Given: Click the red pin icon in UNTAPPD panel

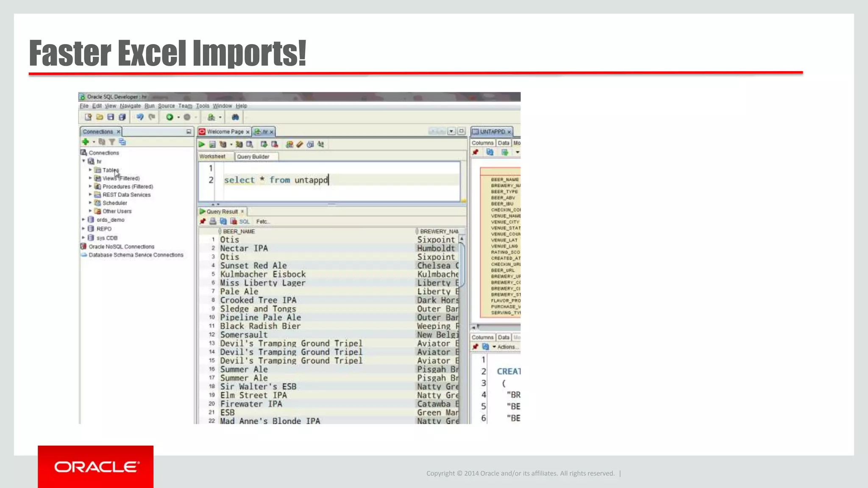Looking at the screenshot, I should coord(476,152).
